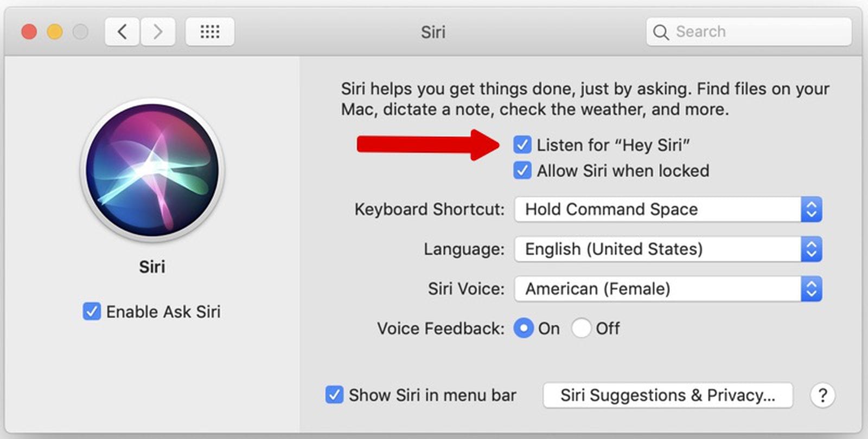
Task: Enable the Listen for "Hey Siri" checkbox
Action: pos(522,144)
